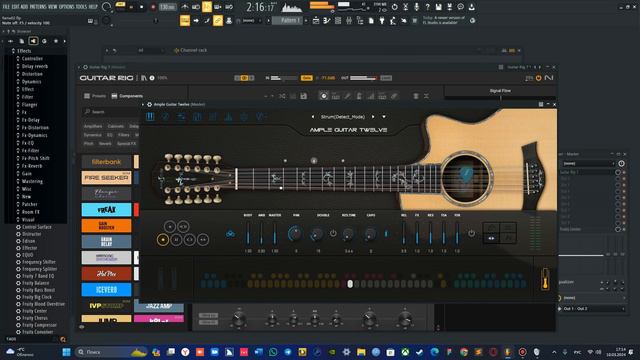Click the Guitar Rig component search field
Screen dimensions: 640x360
111,111
